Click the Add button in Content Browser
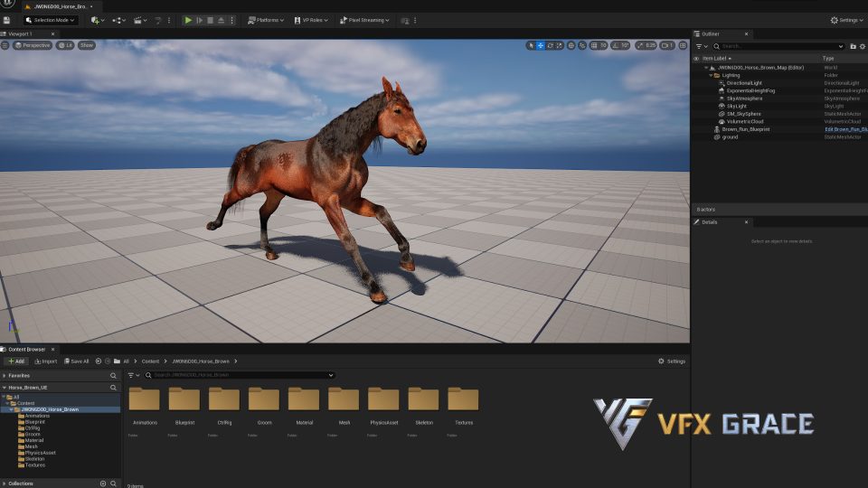868x488 pixels. click(x=16, y=361)
